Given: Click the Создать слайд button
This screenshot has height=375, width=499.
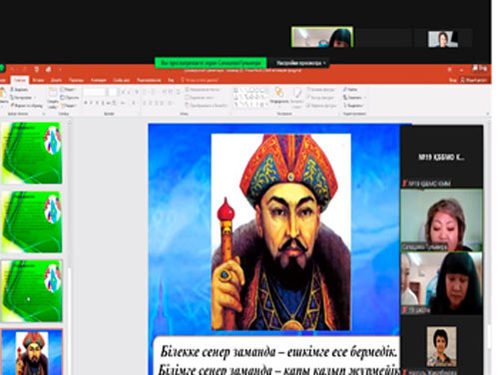Looking at the screenshot, I should (x=52, y=97).
